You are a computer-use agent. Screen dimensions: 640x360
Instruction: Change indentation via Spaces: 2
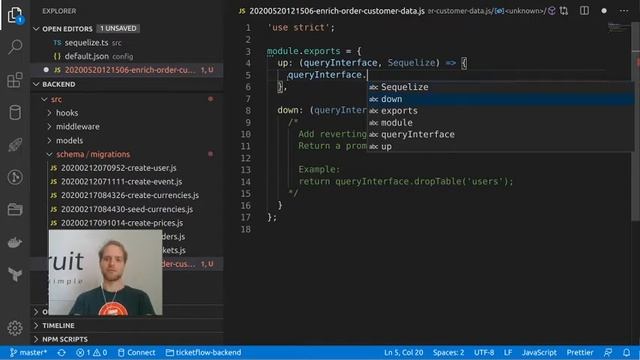(448, 353)
